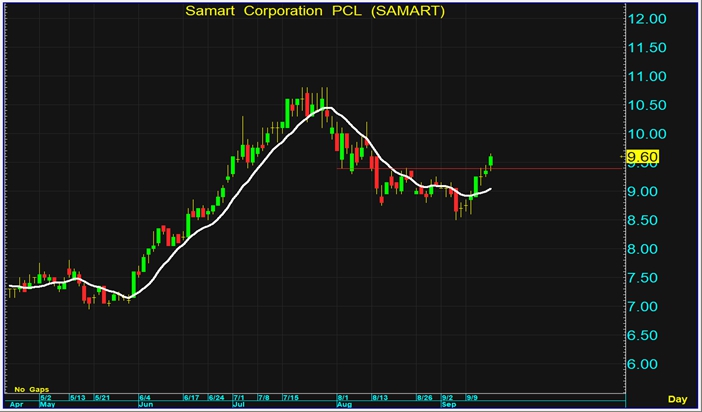Click the 7/1 date marker
Viewport: 702px width, 412px height.
click(x=239, y=397)
